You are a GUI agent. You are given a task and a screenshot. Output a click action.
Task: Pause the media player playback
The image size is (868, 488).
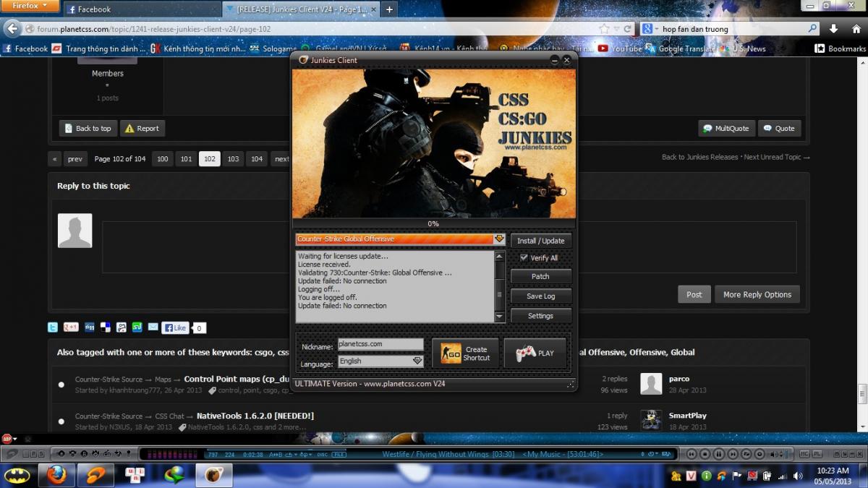tap(718, 454)
